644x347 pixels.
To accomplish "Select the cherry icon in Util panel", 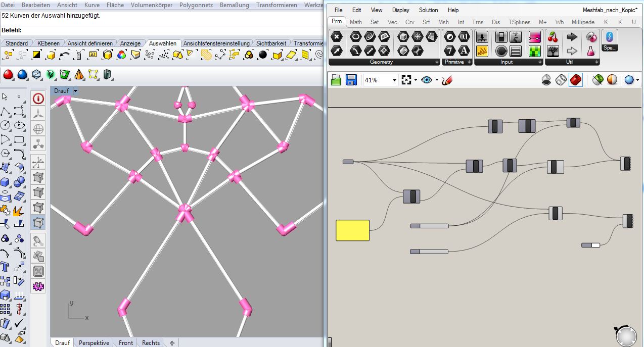I will [553, 37].
